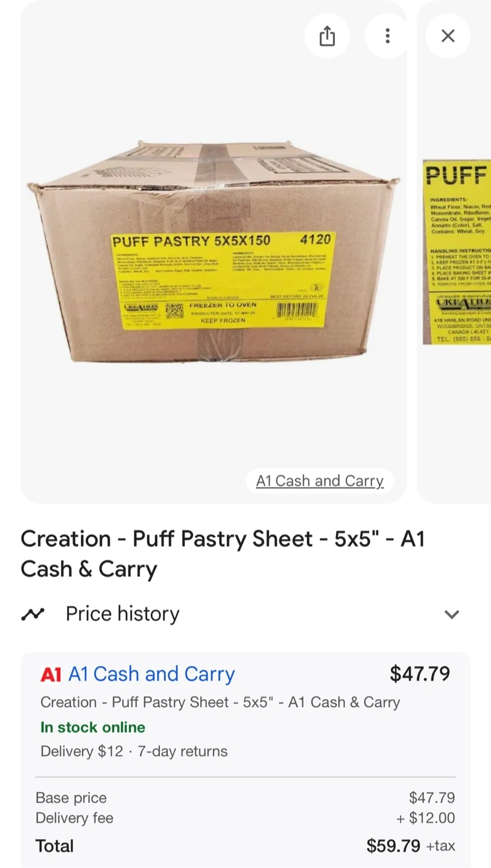Open the Price history section label
This screenshot has width=491, height=868.
(122, 614)
